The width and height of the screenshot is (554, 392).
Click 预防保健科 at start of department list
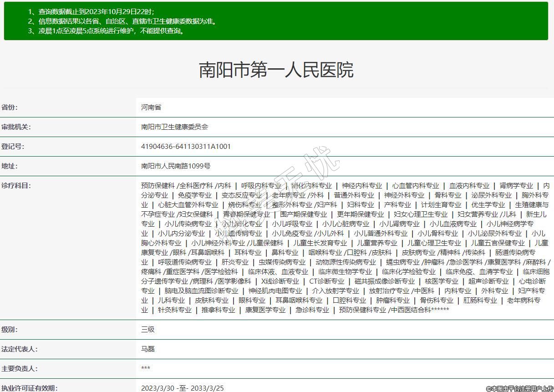point(158,186)
